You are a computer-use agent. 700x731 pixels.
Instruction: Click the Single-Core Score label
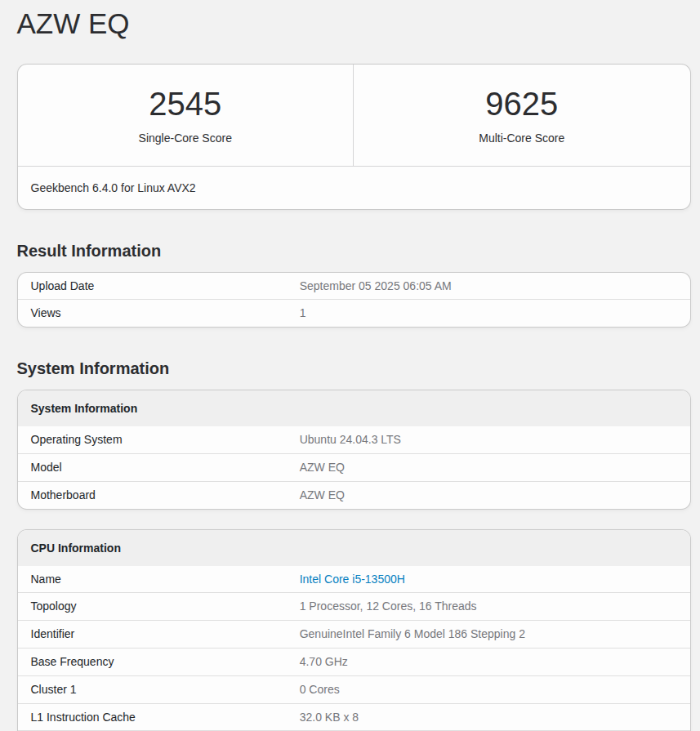point(185,138)
